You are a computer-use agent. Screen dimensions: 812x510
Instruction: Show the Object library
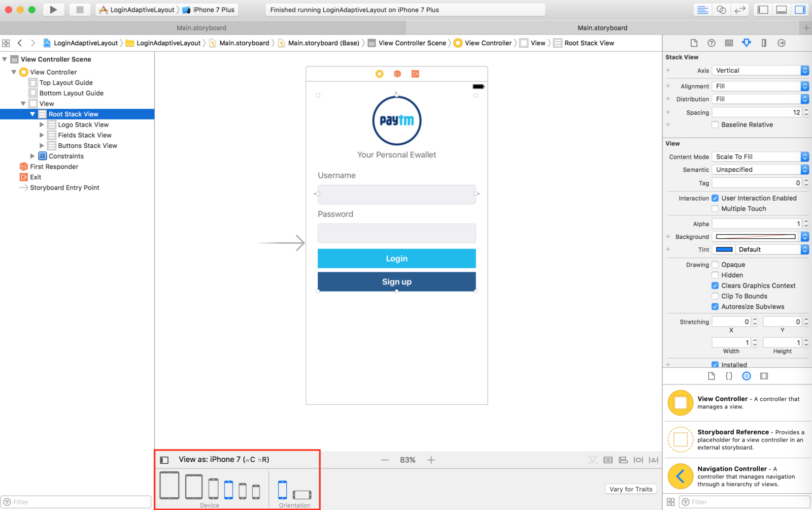(x=747, y=376)
